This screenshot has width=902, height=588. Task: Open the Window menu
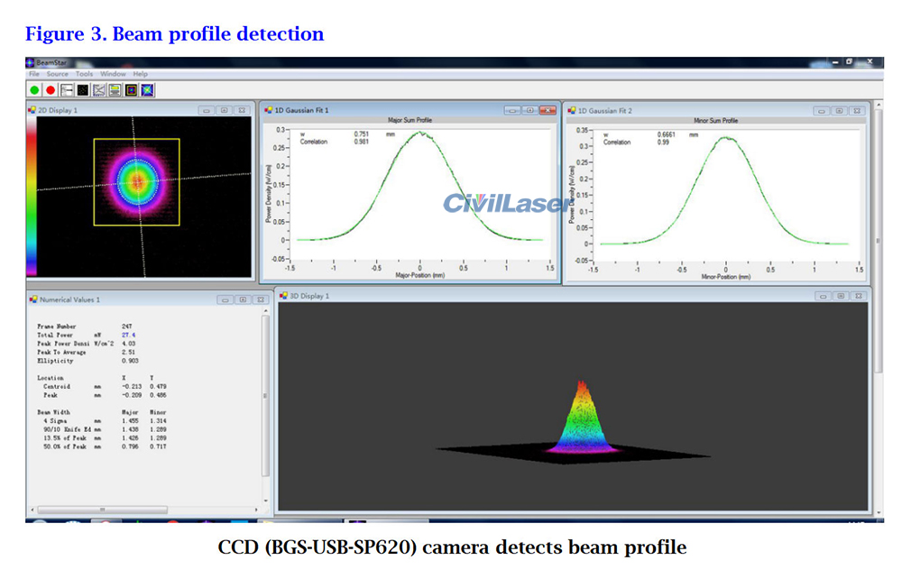click(x=113, y=74)
